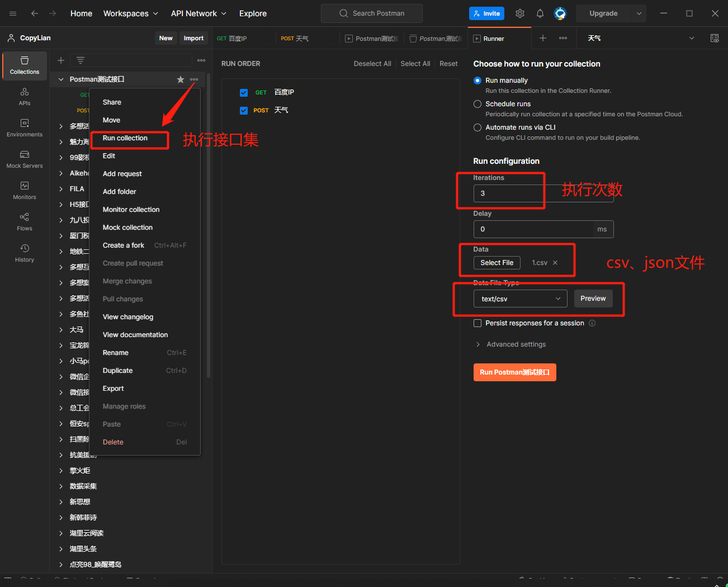
Task: Expand the 数据采集 collection
Action: [61, 486]
